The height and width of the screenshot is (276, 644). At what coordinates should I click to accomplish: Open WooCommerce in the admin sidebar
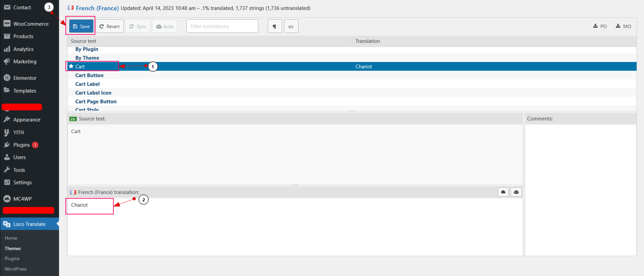point(31,24)
